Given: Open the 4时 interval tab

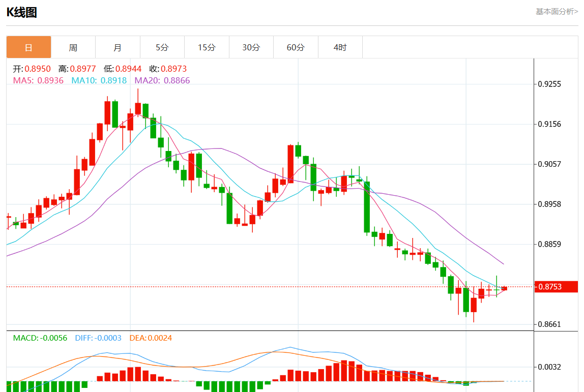Looking at the screenshot, I should pos(340,47).
